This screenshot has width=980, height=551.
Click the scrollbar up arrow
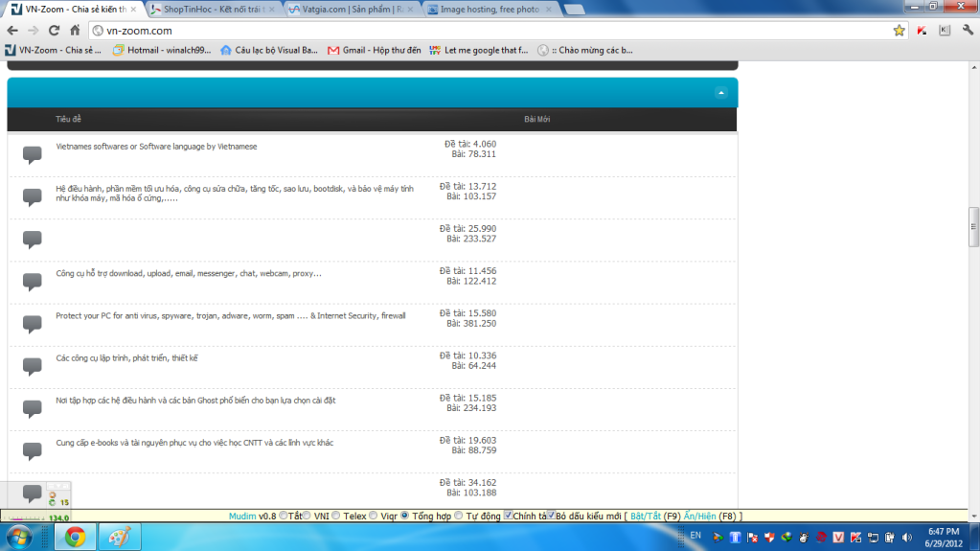[x=973, y=67]
